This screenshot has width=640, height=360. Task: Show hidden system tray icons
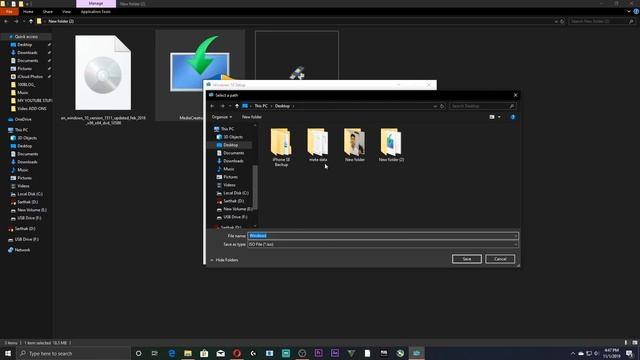[573, 353]
